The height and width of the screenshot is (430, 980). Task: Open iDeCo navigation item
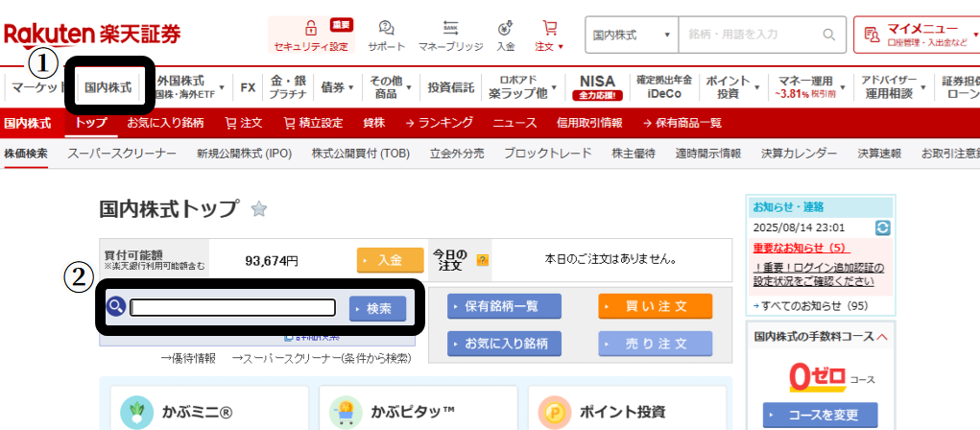click(x=664, y=87)
